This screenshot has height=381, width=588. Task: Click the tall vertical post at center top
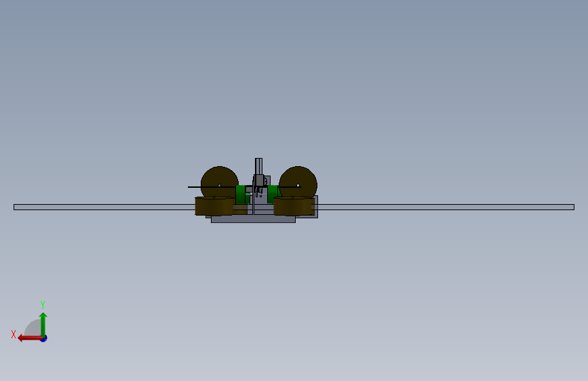(258, 166)
